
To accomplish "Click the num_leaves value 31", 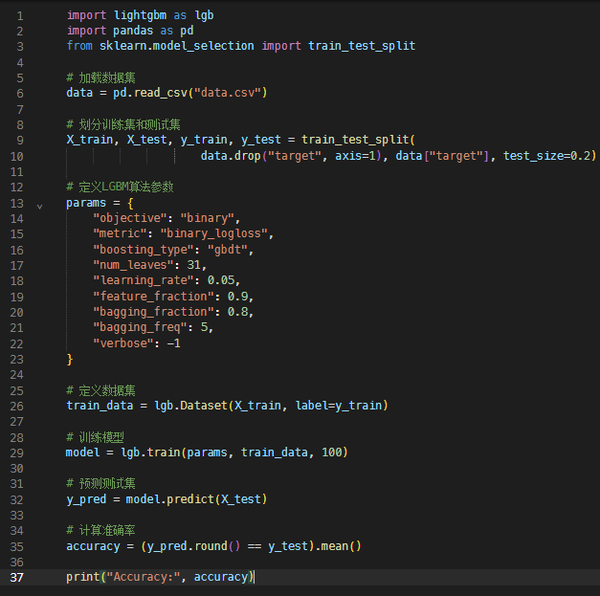I will tap(194, 265).
